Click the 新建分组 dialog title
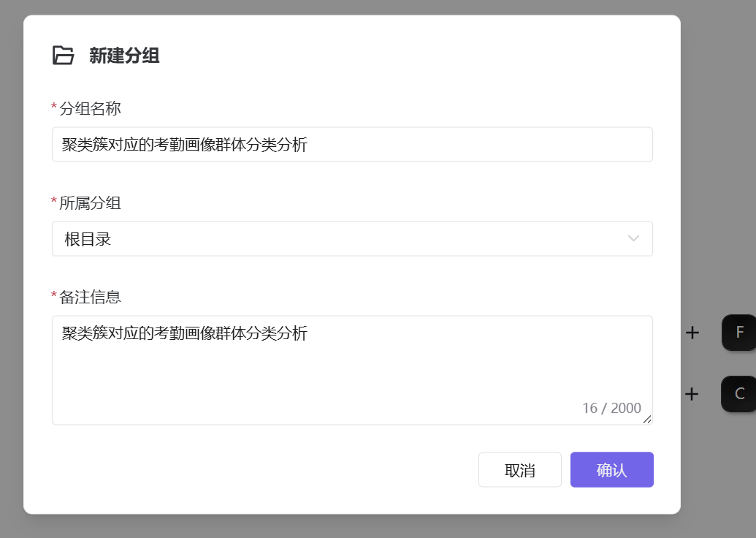 coord(124,56)
